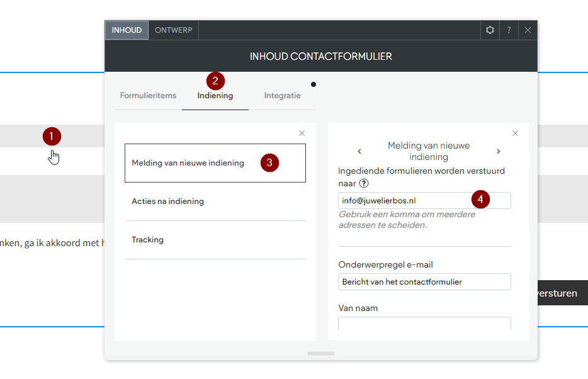Go to previous panel with left chevron
Viewport: 588px width, 379px height.
359,151
